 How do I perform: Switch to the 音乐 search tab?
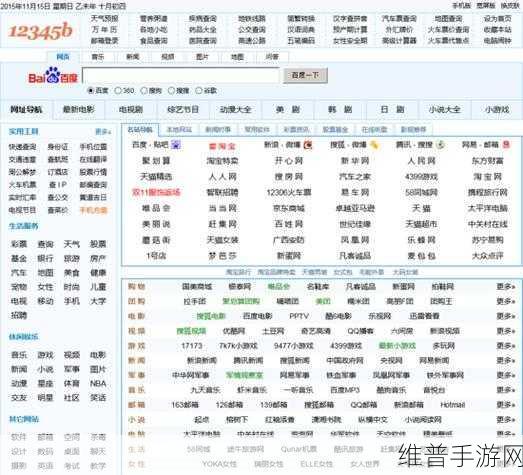click(98, 57)
